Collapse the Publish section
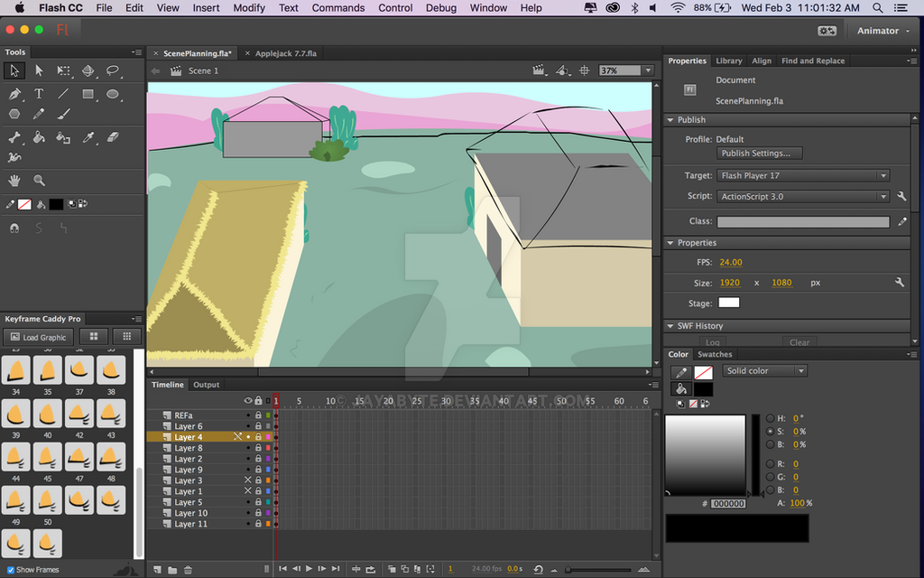This screenshot has height=578, width=924. [670, 120]
